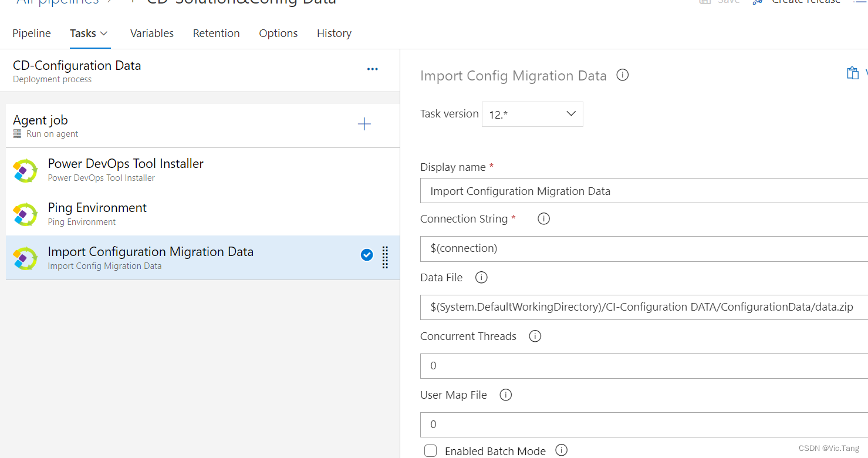Switch to the Variables tab

[151, 33]
